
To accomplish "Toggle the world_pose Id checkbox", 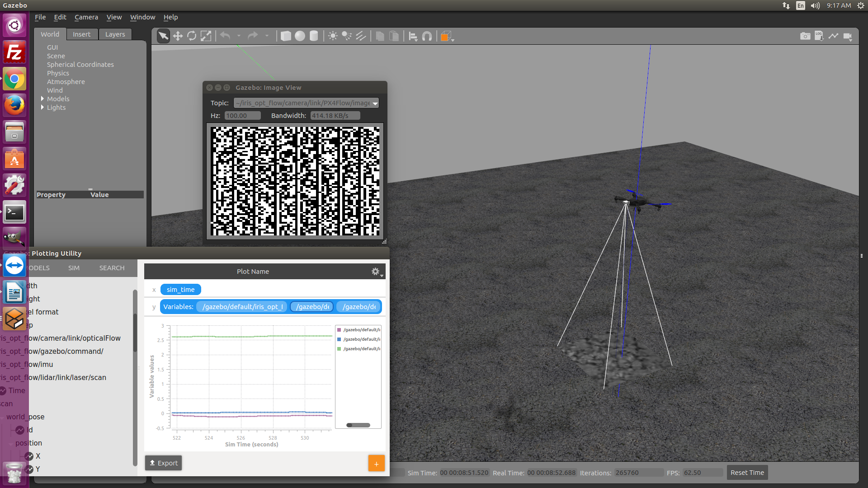I will click(x=20, y=430).
